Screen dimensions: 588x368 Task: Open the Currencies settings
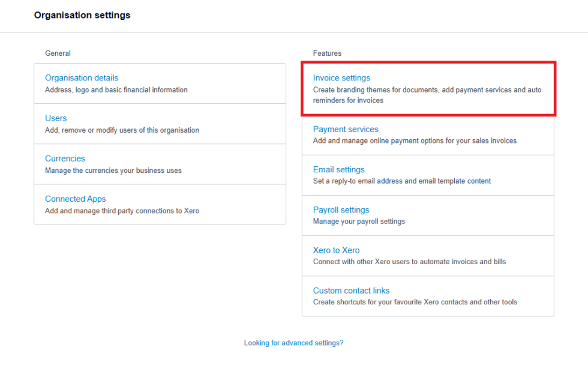click(65, 158)
